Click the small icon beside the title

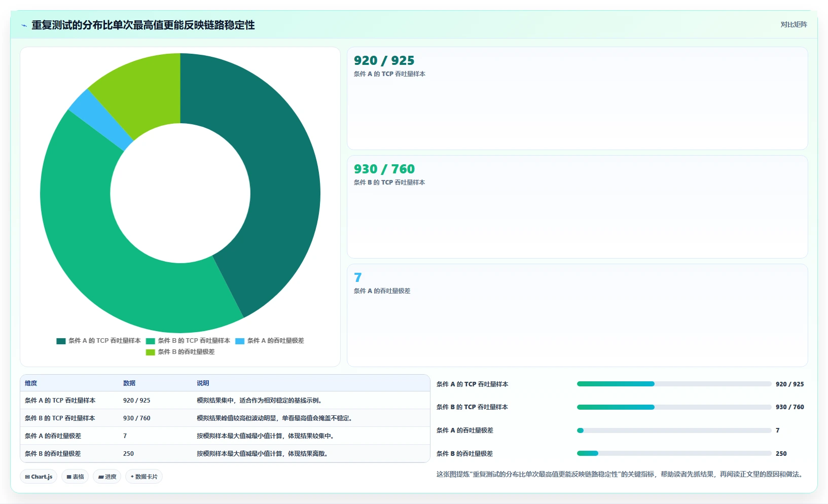(24, 25)
